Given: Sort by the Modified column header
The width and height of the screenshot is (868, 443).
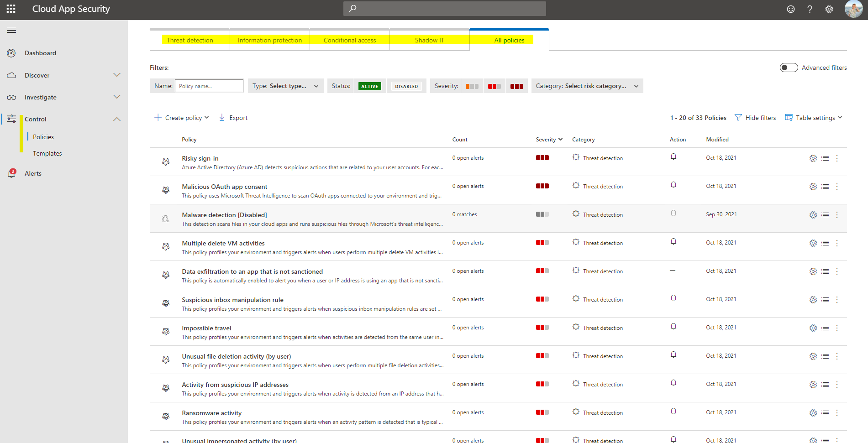Looking at the screenshot, I should pos(717,140).
